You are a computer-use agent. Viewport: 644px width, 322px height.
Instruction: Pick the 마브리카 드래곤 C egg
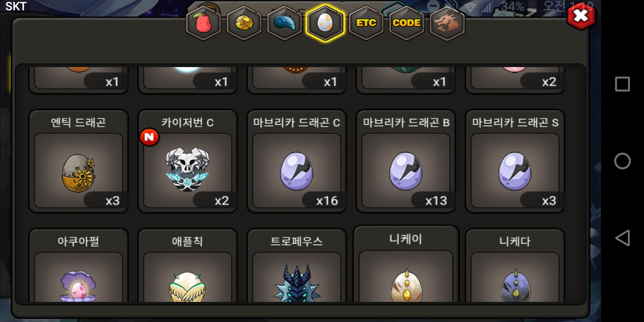point(297,161)
